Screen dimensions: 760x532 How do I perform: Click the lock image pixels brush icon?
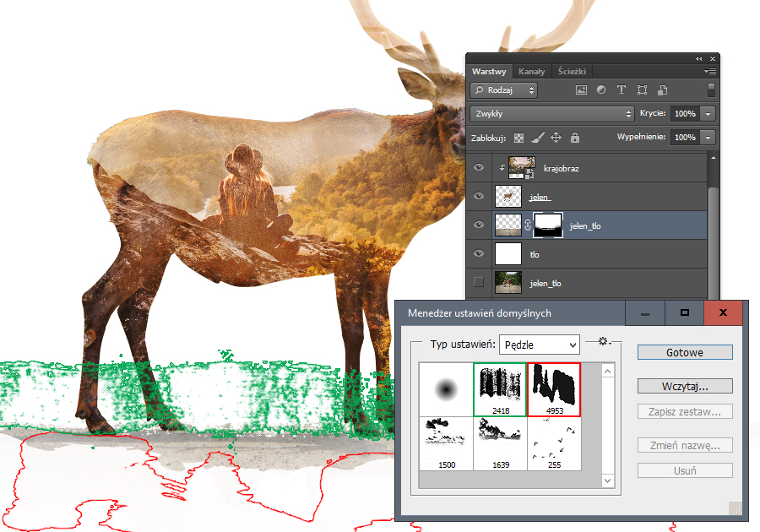tap(538, 138)
